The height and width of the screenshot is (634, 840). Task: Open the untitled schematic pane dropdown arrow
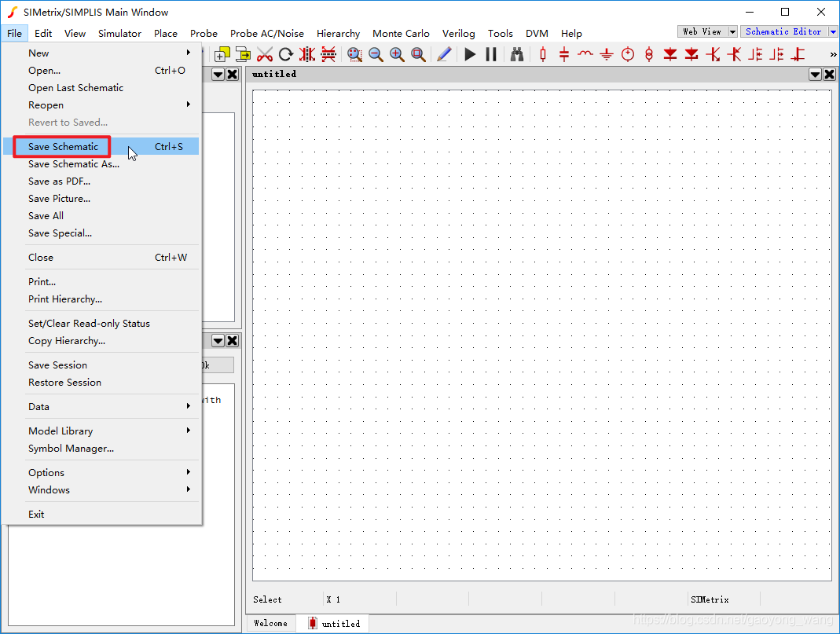coord(815,75)
